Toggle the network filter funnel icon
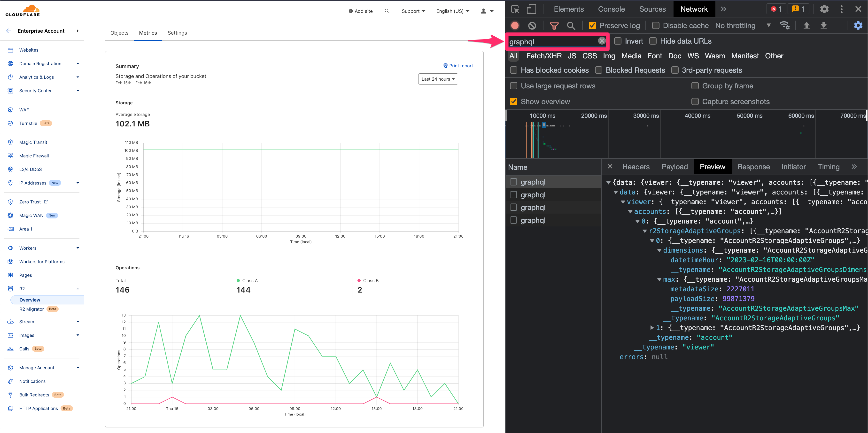 (554, 26)
